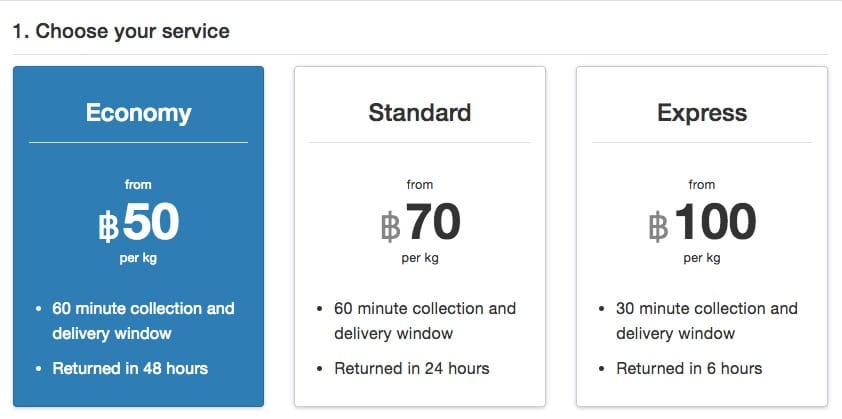Click 'from' label in the Express card
This screenshot has height=419, width=842.
[701, 184]
